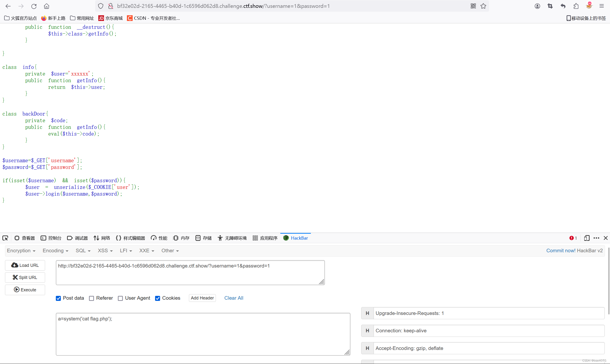Open the screenshot crop icon in toolbar
This screenshot has height=364, width=610.
(x=550, y=6)
